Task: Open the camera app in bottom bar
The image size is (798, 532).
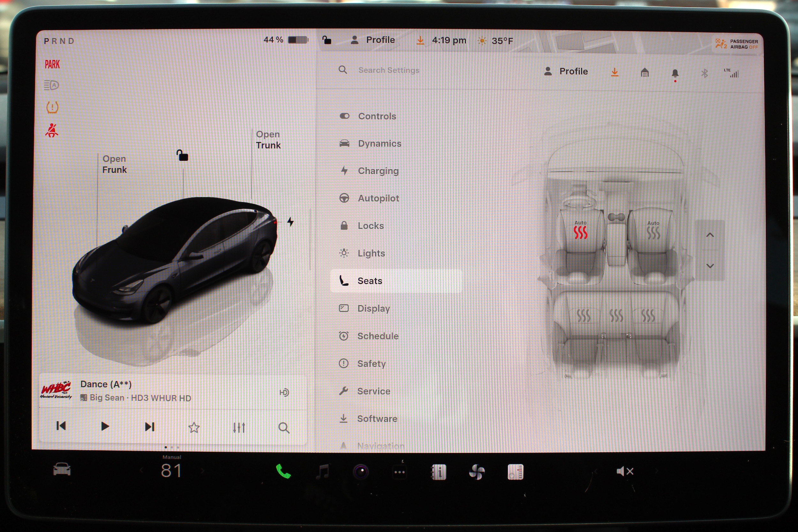Action: click(x=361, y=472)
